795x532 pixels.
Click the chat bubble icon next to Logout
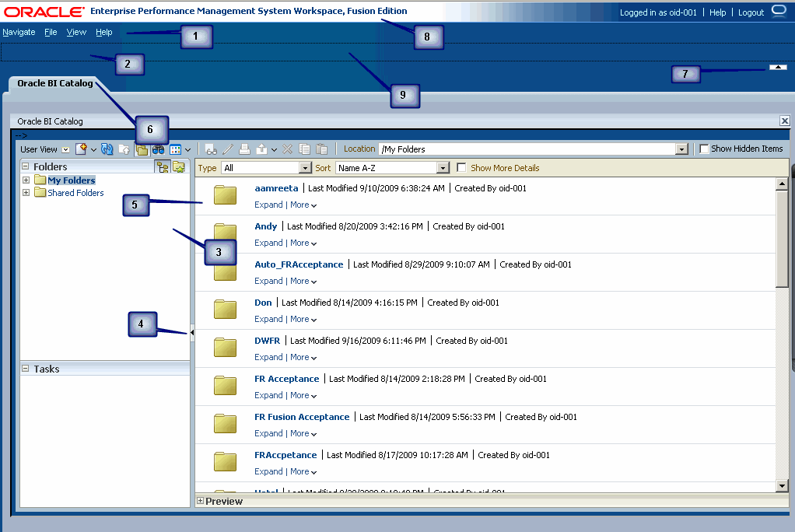coord(779,11)
